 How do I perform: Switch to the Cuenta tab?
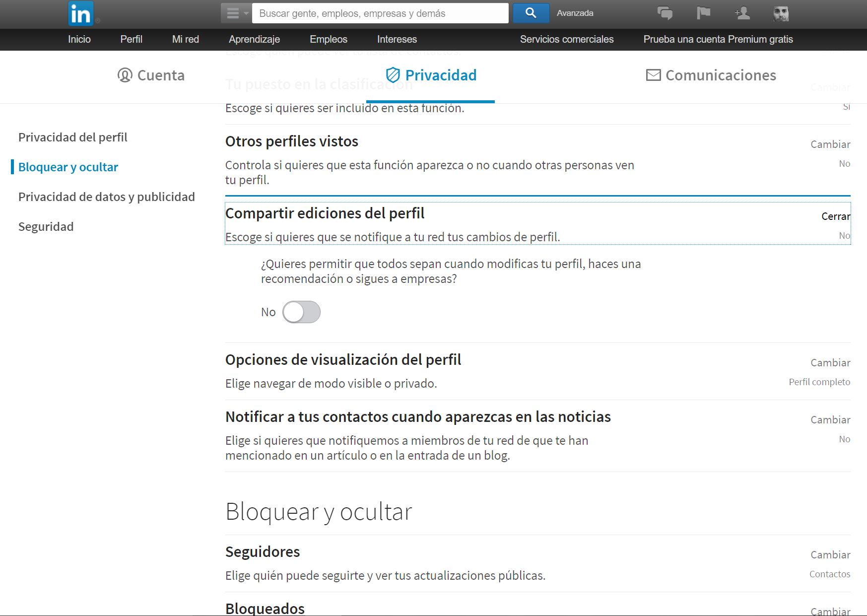[151, 75]
